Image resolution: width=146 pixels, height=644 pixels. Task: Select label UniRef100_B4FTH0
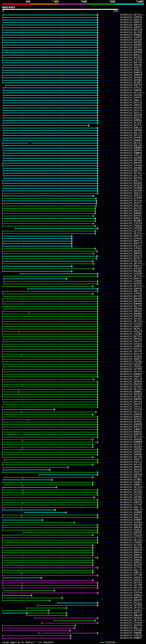131,85
